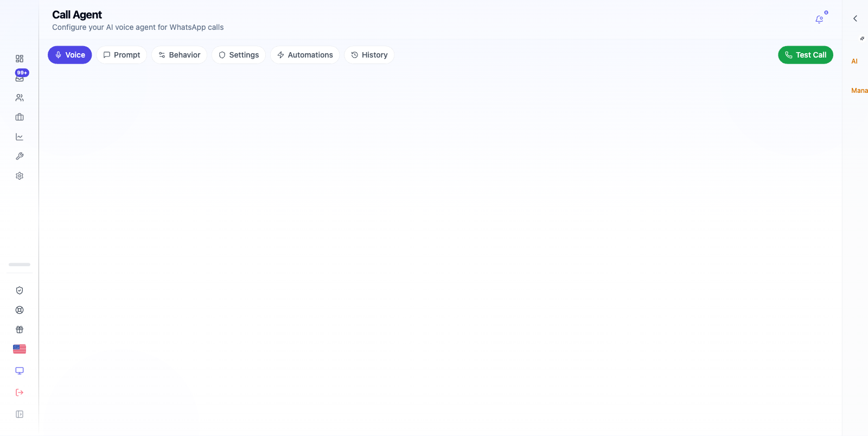Collapse the right panel with chevron arrow
This screenshot has height=436, width=868.
coord(855,18)
